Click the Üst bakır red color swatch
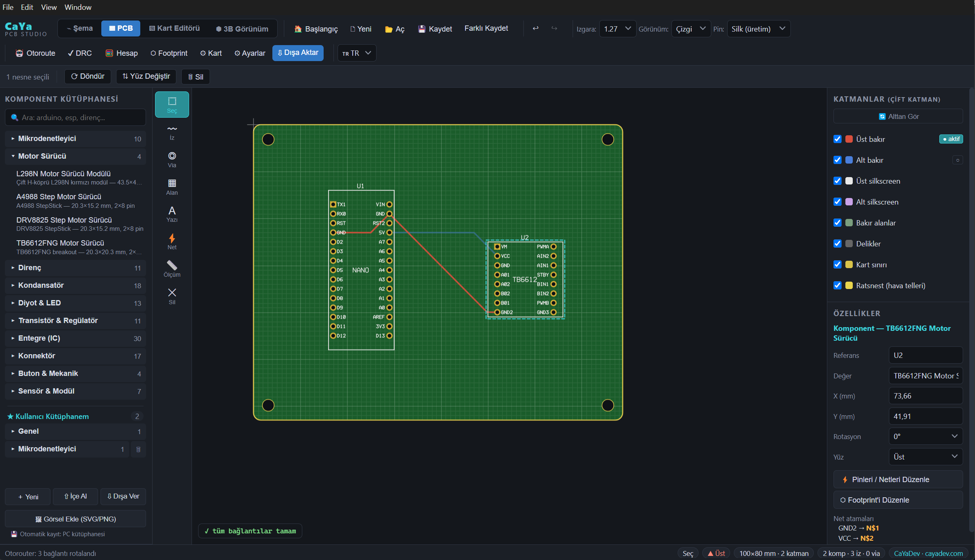The width and height of the screenshot is (975, 560). (849, 139)
